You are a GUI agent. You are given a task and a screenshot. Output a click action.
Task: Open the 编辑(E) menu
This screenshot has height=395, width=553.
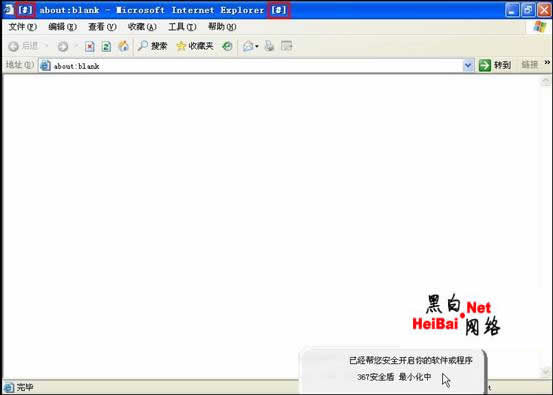tap(62, 27)
